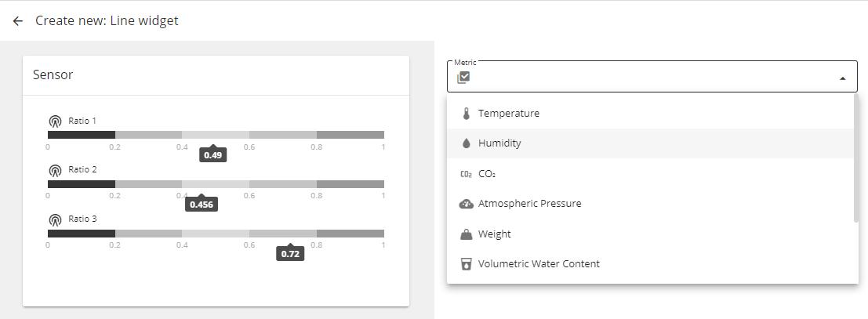Click the Atmospheric Pressure gauge icon
Image resolution: width=868 pixels, height=319 pixels.
[x=466, y=204]
